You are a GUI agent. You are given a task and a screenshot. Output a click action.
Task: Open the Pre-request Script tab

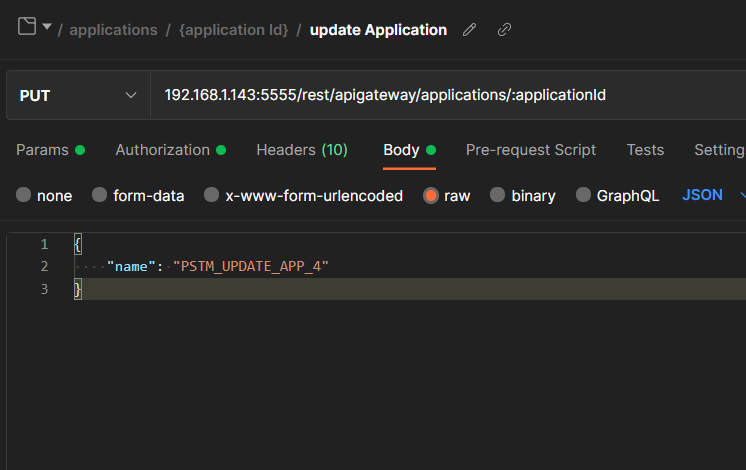pyautogui.click(x=530, y=150)
